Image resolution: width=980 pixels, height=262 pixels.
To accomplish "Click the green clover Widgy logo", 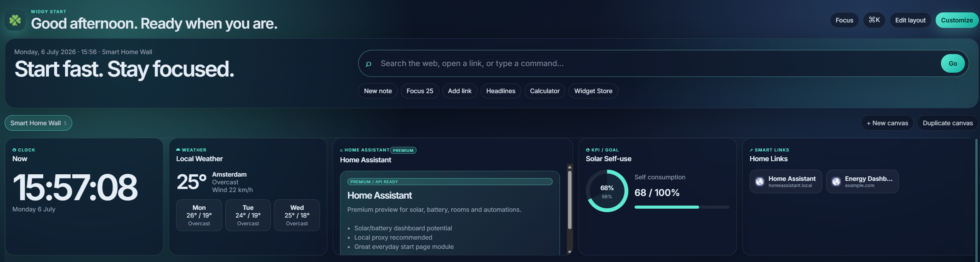I will [15, 20].
